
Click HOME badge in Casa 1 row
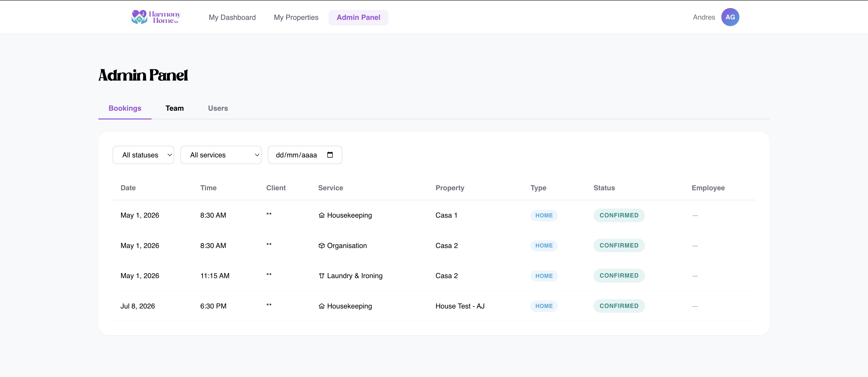click(544, 215)
